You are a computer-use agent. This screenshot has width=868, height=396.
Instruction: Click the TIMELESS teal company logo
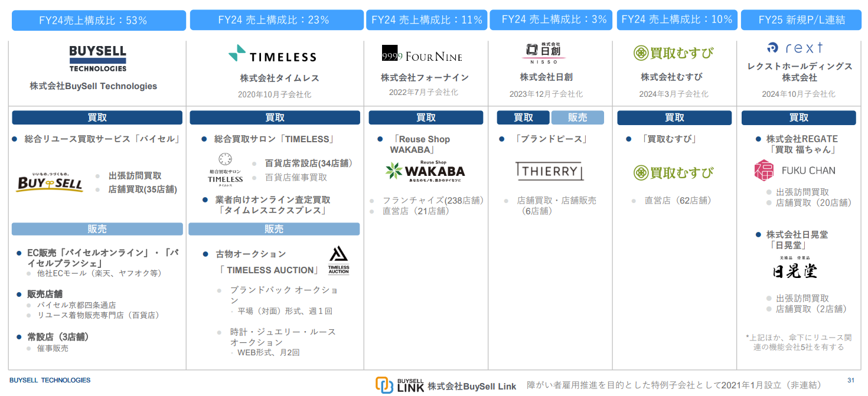(x=272, y=54)
